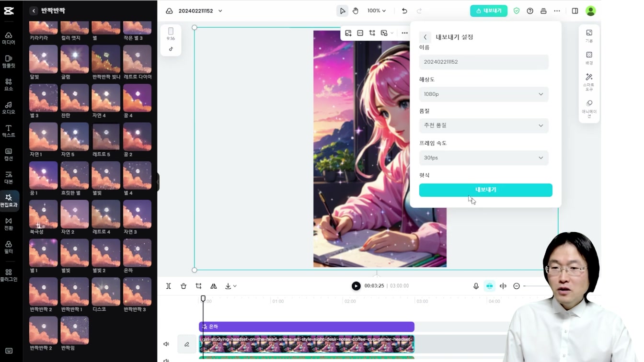Click the CapCut logo icon
Image resolution: width=644 pixels, height=362 pixels.
click(x=9, y=11)
